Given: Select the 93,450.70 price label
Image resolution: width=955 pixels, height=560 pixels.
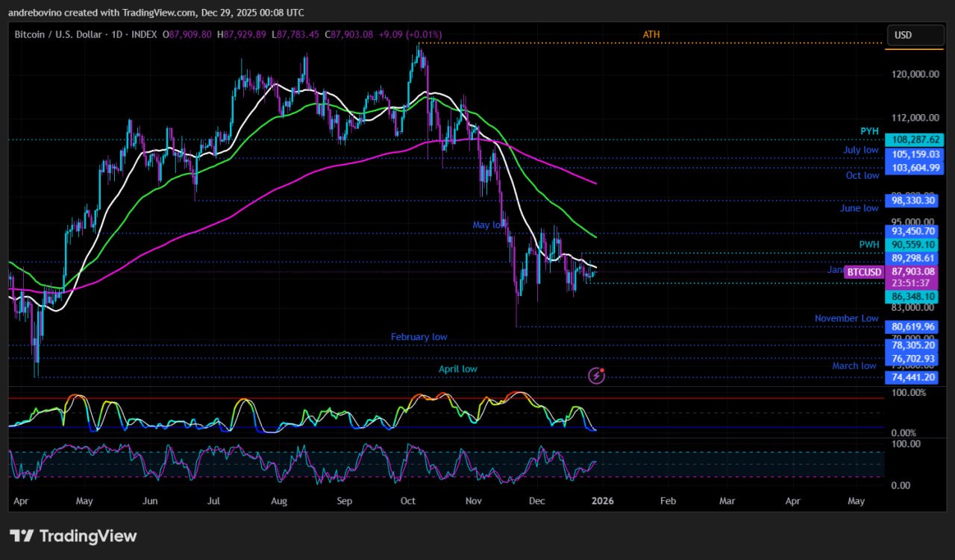Looking at the screenshot, I should coord(914,231).
